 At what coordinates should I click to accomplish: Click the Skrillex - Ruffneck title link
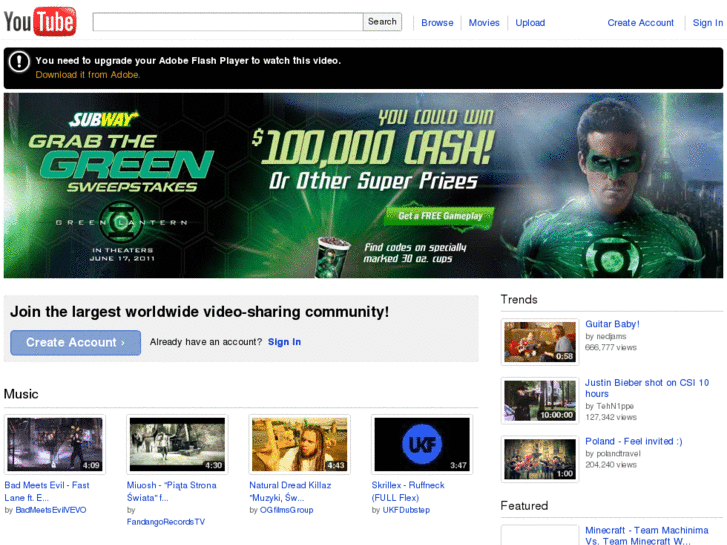click(408, 491)
